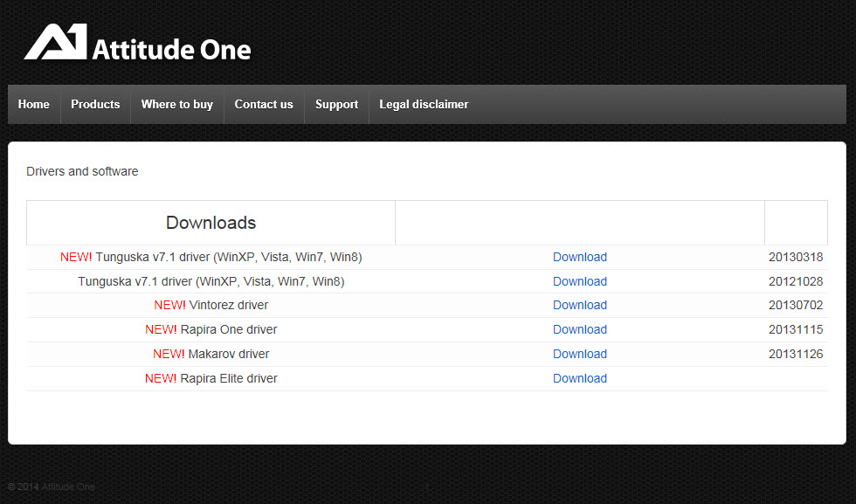Go to the Products page

coord(95,104)
